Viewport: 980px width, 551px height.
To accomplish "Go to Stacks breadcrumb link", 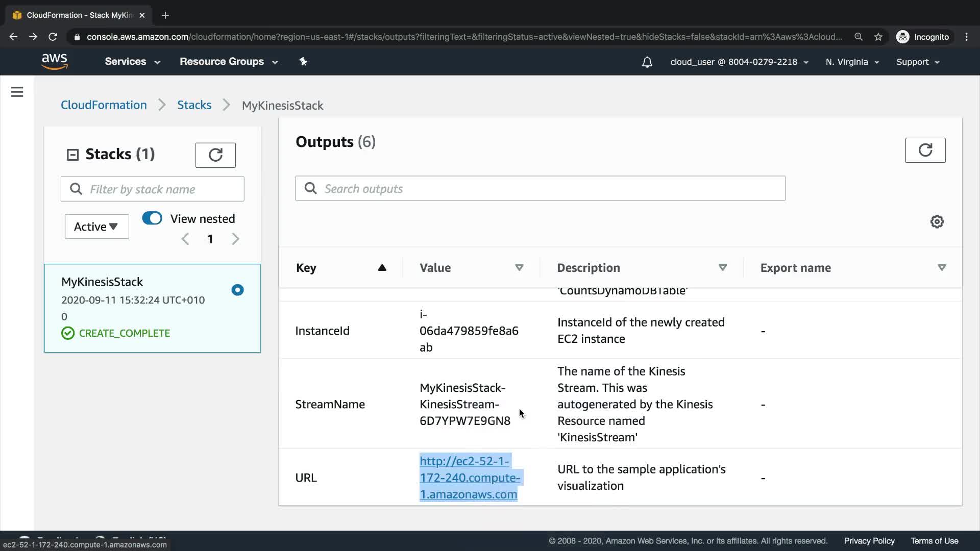I will [x=194, y=105].
